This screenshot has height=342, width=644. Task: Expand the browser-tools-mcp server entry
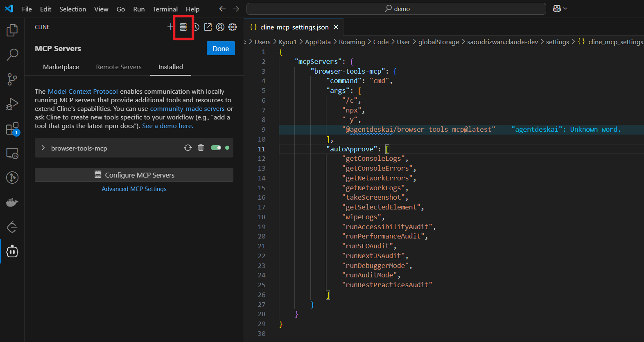click(43, 148)
